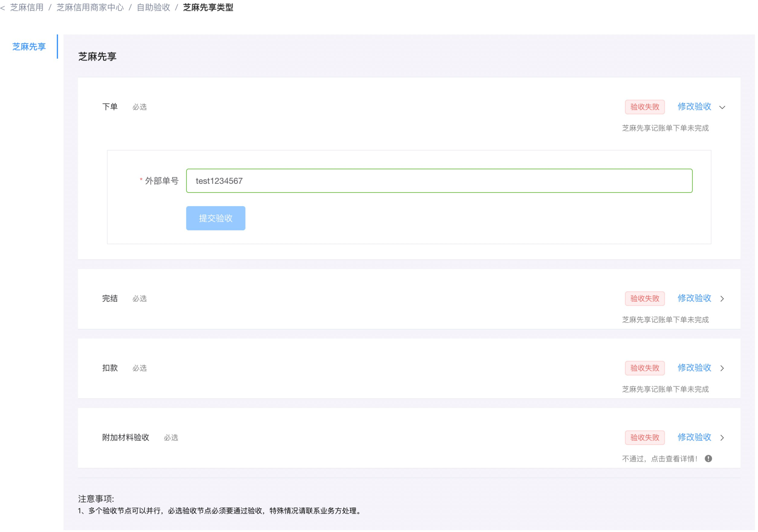The width and height of the screenshot is (758, 532).
Task: Click 验收失败 tag in 附加材料验收 row
Action: tap(645, 438)
